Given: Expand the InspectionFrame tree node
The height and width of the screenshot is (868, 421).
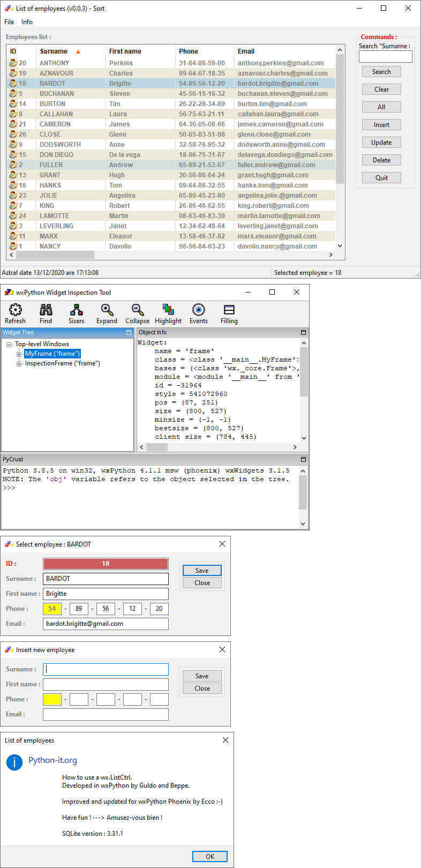Looking at the screenshot, I should (19, 364).
